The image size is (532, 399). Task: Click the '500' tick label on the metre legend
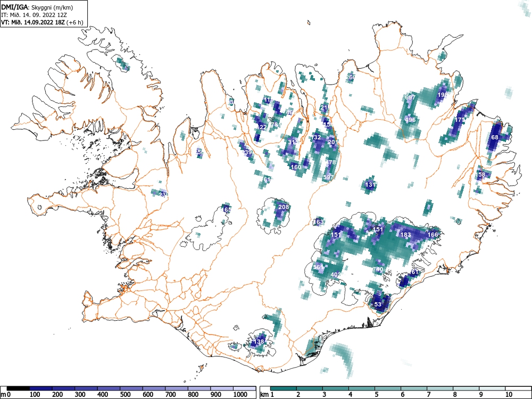[x=125, y=395]
